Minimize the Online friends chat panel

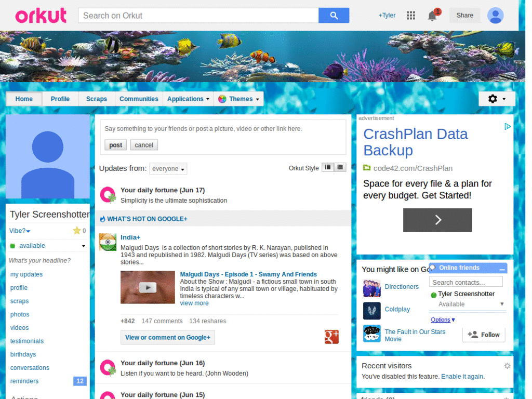coord(502,269)
